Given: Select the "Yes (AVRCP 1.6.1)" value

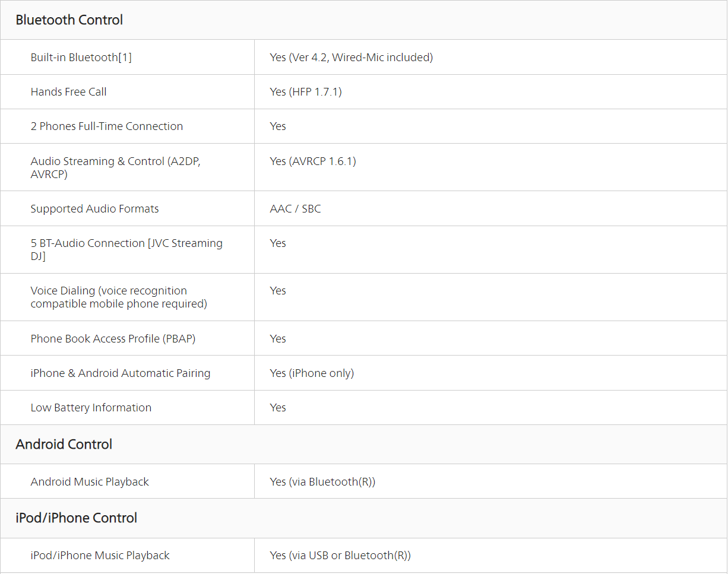Looking at the screenshot, I should coord(313,161).
